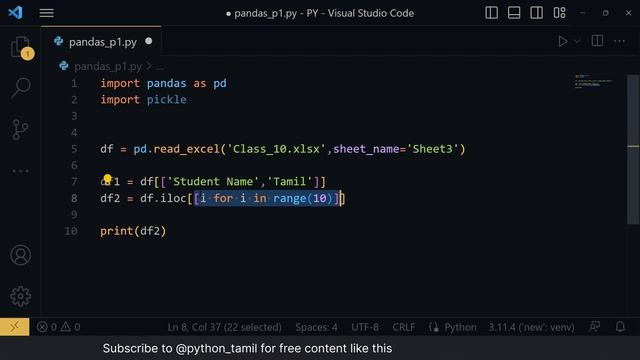
Task: Show additional views ellipsis in activity bar
Action: coord(20,171)
